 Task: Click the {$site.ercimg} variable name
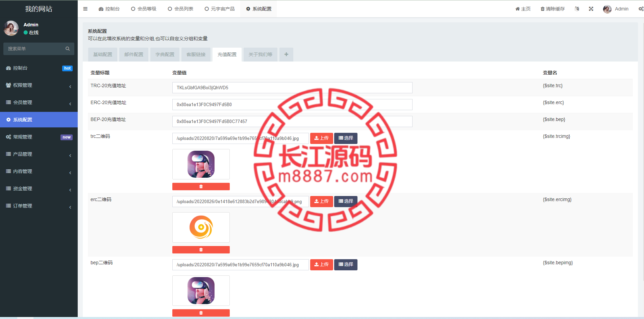[x=557, y=199]
